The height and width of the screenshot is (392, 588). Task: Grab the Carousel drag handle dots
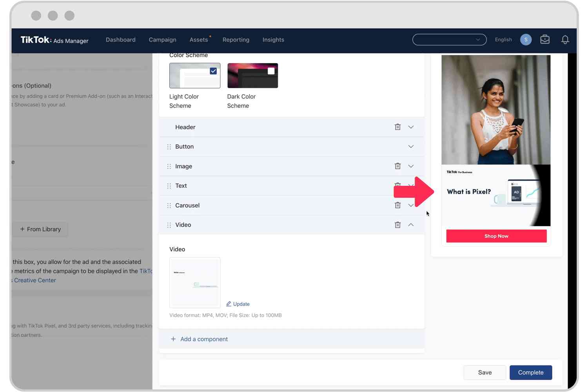(x=169, y=205)
